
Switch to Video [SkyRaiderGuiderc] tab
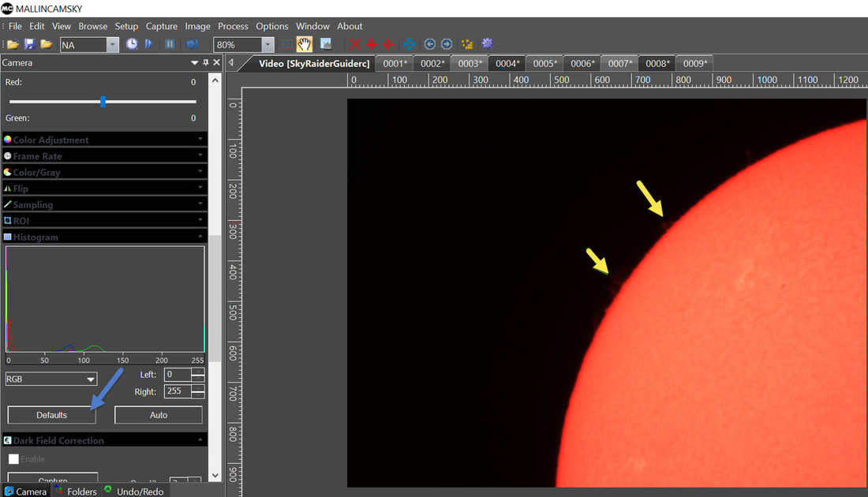pyautogui.click(x=313, y=64)
